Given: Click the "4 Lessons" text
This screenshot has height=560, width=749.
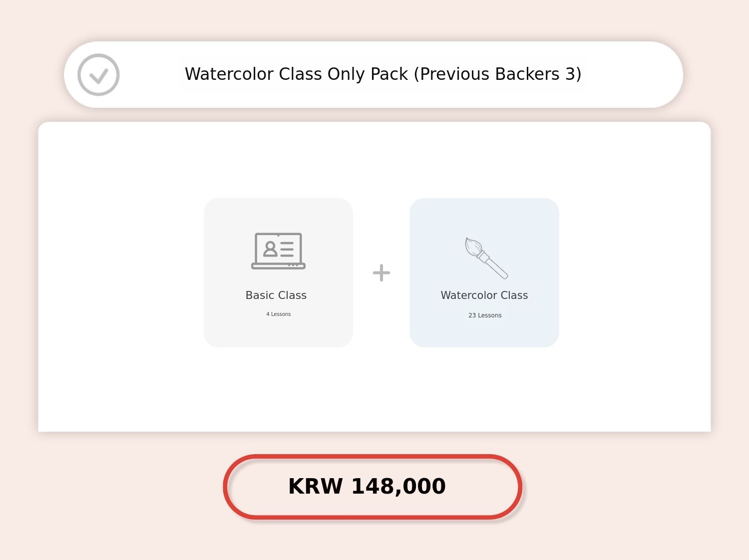Looking at the screenshot, I should (x=278, y=314).
